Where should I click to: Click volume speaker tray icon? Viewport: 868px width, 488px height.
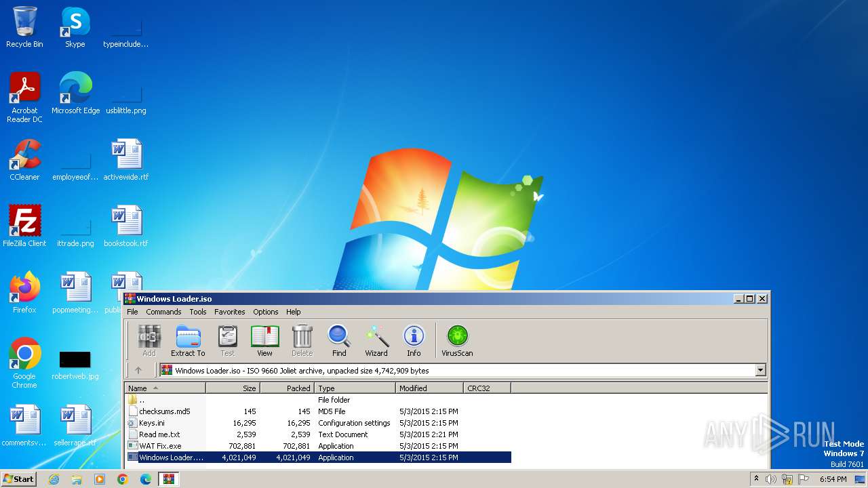click(x=771, y=479)
